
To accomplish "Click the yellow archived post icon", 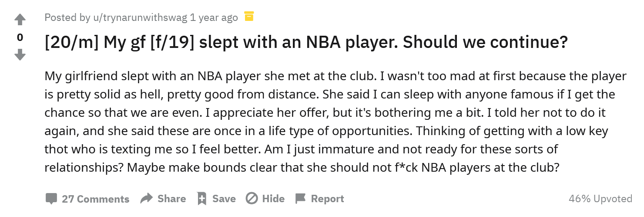I will [x=249, y=17].
